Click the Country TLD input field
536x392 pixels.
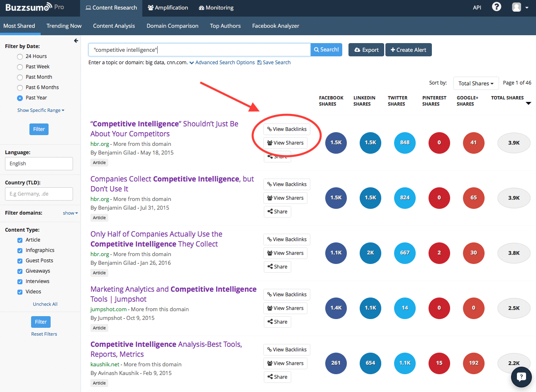(39, 194)
